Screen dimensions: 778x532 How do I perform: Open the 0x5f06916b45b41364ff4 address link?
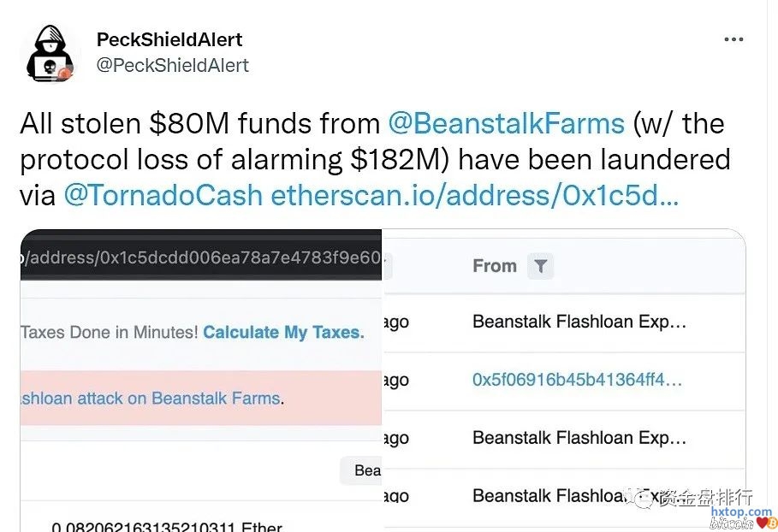577,380
